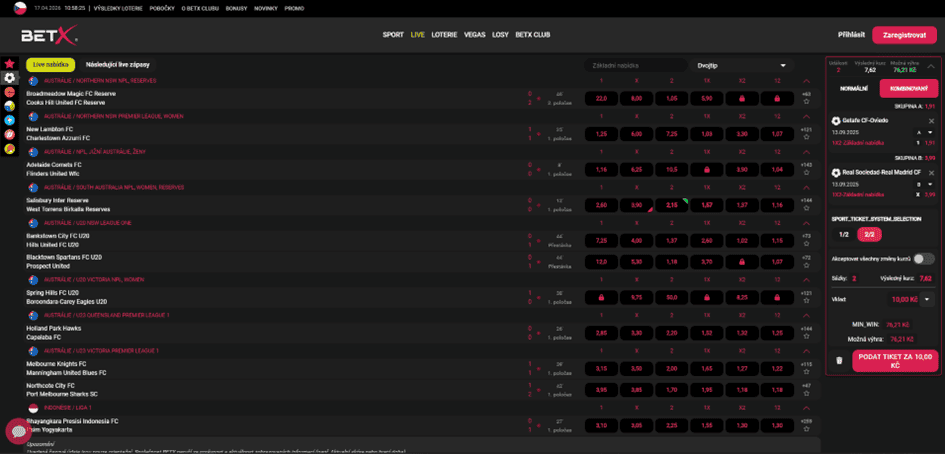945x454 pixels.
Task: Click locked 1 odds for Spring Hills FC U20
Action: (601, 297)
